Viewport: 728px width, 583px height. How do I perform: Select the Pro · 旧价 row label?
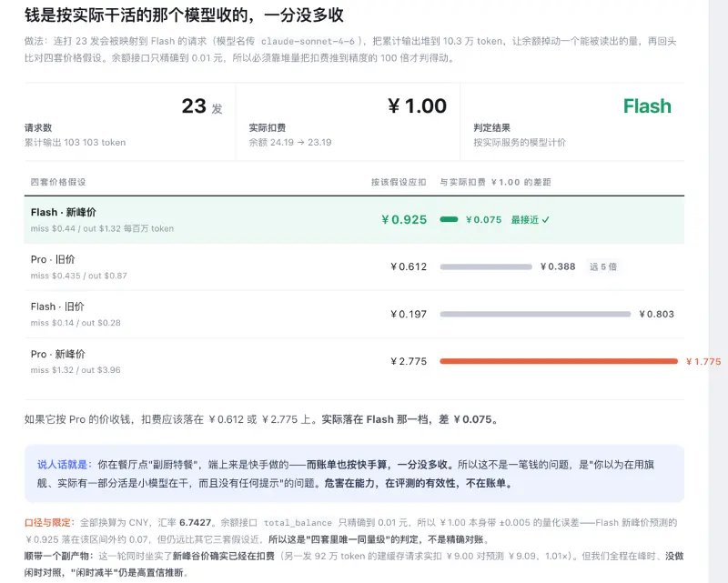tap(53, 259)
